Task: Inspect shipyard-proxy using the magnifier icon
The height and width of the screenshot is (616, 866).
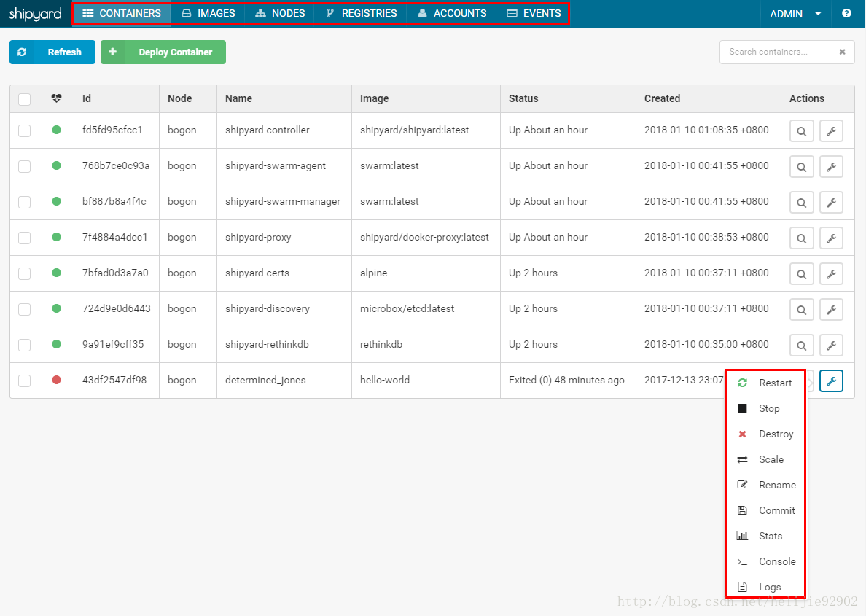Action: 801,238
